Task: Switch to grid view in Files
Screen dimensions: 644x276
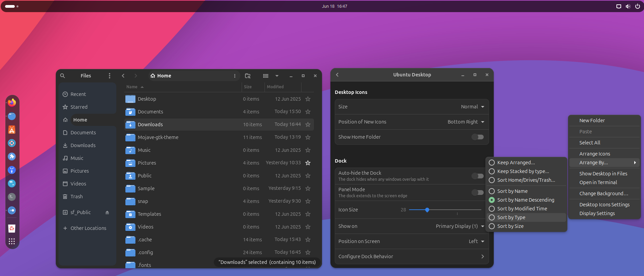Action: click(266, 76)
